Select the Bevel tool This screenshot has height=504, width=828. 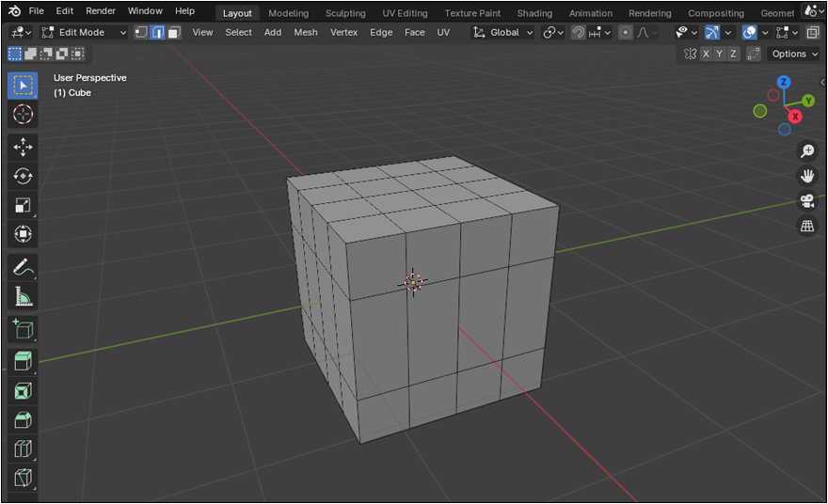point(24,419)
